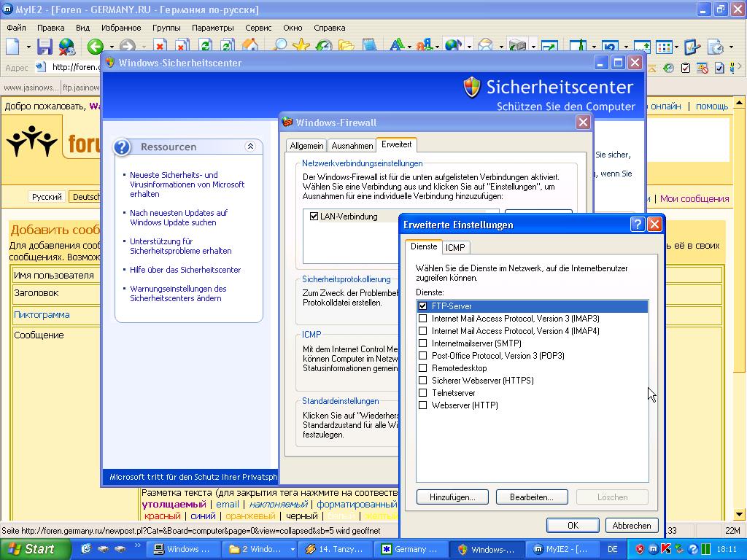
Task: Click the green back arrow in MyIE2
Action: [96, 47]
